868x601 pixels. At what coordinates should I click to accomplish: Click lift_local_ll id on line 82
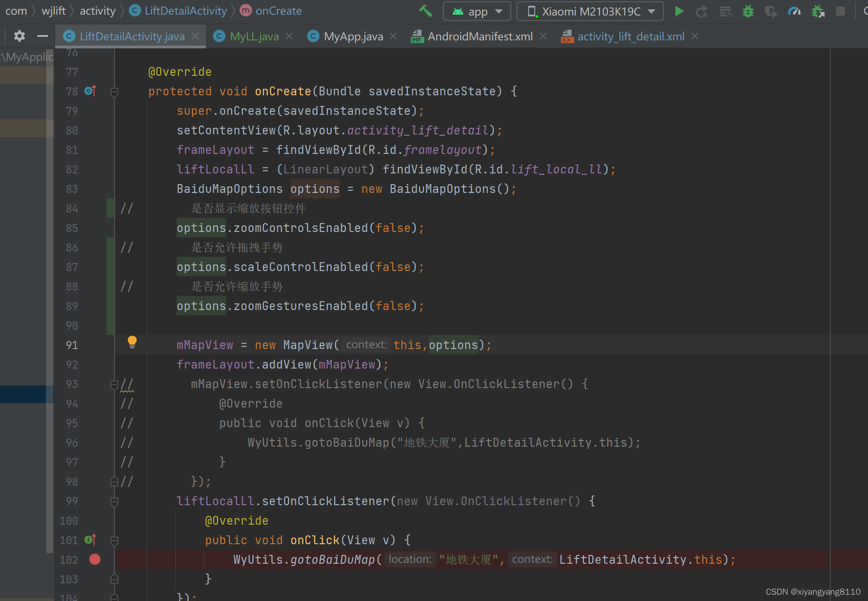(556, 169)
